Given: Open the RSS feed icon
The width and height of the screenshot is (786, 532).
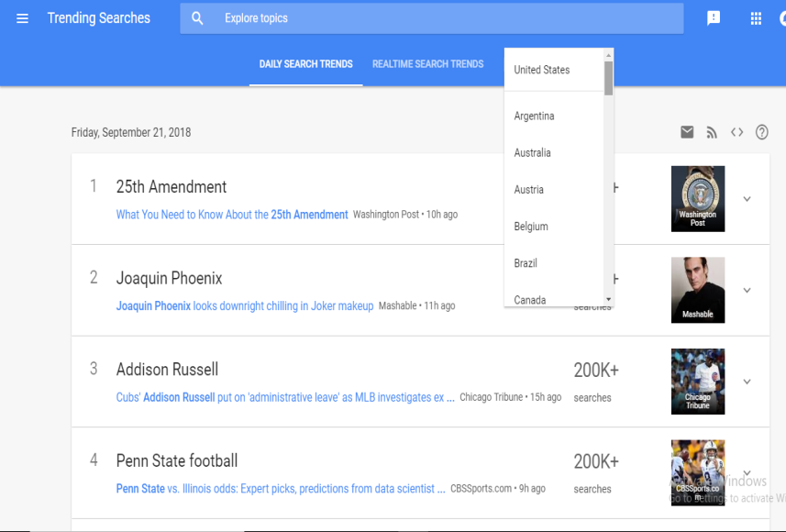Looking at the screenshot, I should [x=712, y=132].
